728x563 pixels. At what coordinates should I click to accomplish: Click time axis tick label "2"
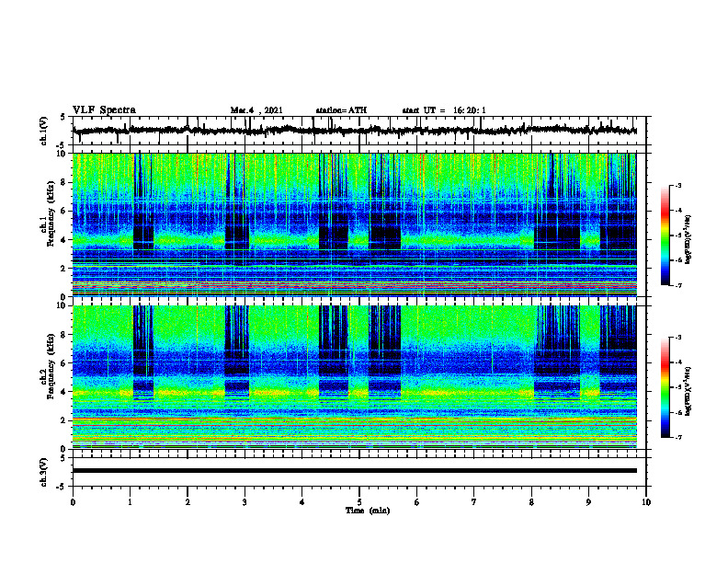point(188,502)
